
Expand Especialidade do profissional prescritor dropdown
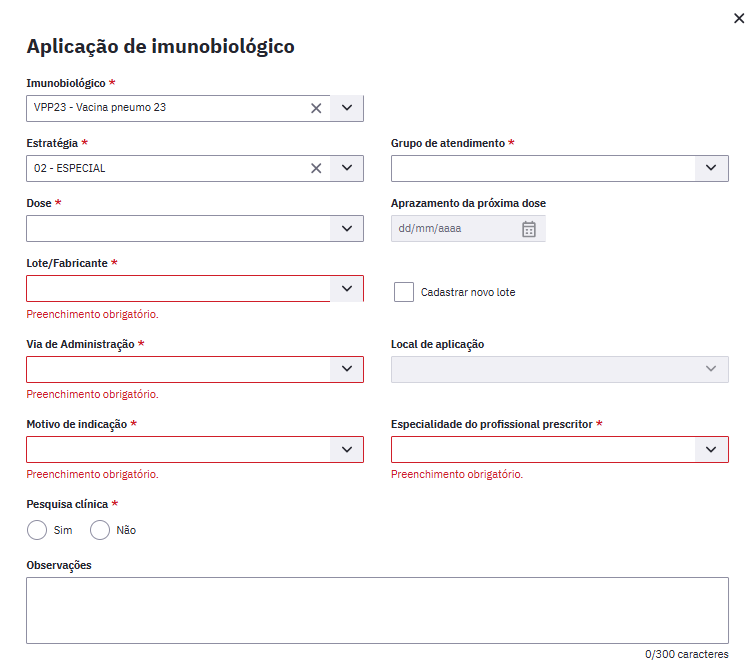(x=711, y=450)
